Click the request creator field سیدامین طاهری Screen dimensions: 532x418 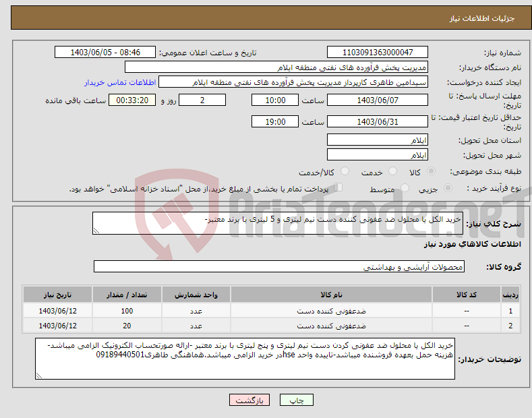pos(293,82)
